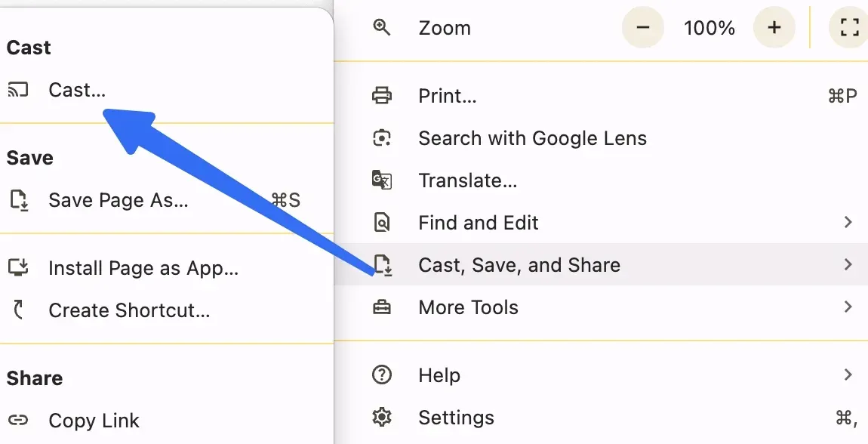Click the Copy Link chain icon
The image size is (868, 444).
(x=18, y=421)
